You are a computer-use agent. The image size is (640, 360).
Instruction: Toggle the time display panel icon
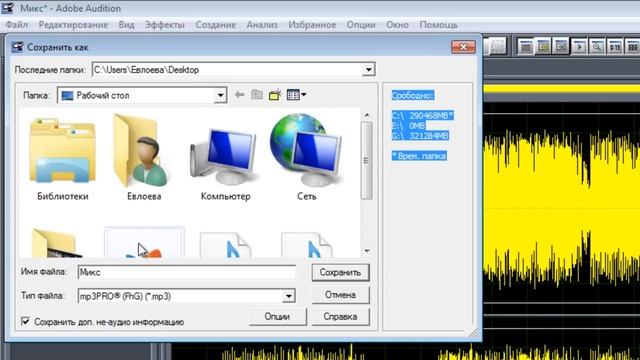(x=615, y=47)
